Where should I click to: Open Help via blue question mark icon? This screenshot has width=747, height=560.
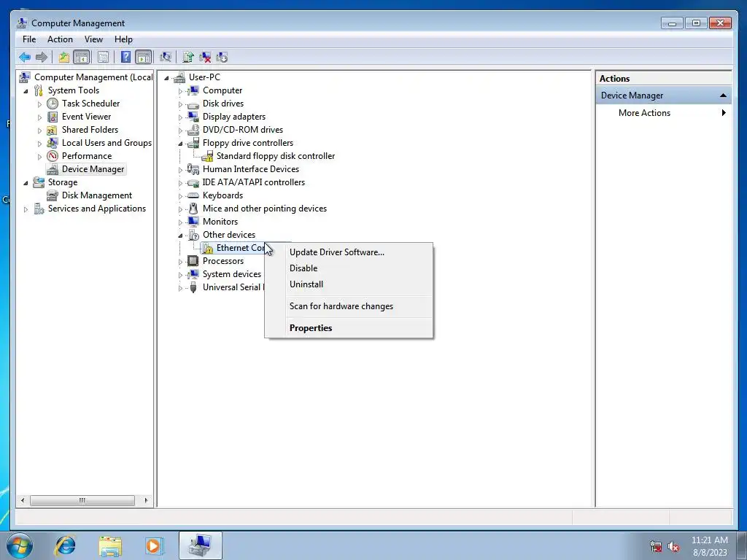[x=125, y=58]
